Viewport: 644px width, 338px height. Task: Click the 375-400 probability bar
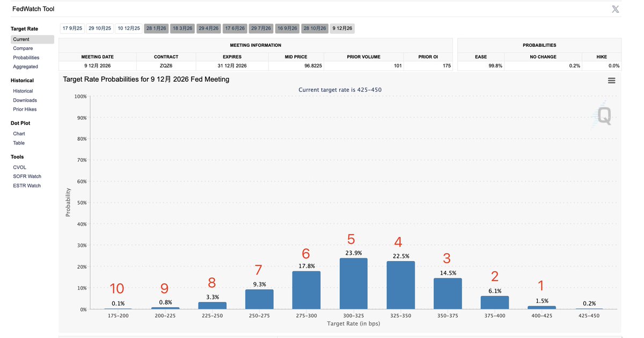tap(495, 303)
